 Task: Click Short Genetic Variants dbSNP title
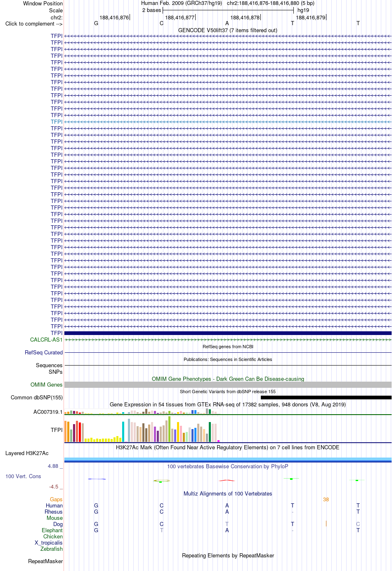click(x=228, y=392)
